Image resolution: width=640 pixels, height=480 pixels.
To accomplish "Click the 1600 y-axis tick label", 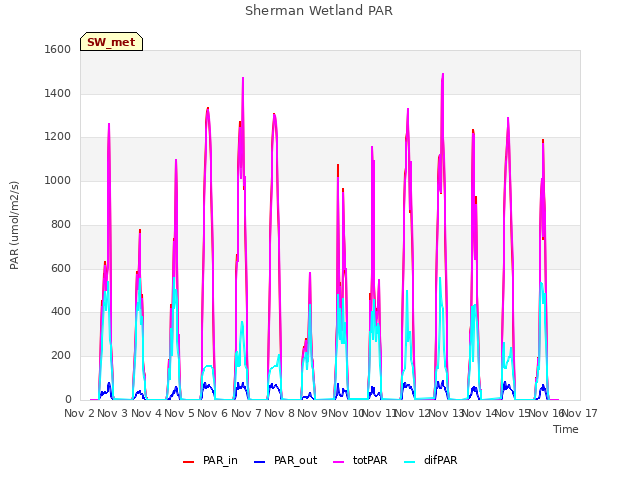I will tap(58, 49).
